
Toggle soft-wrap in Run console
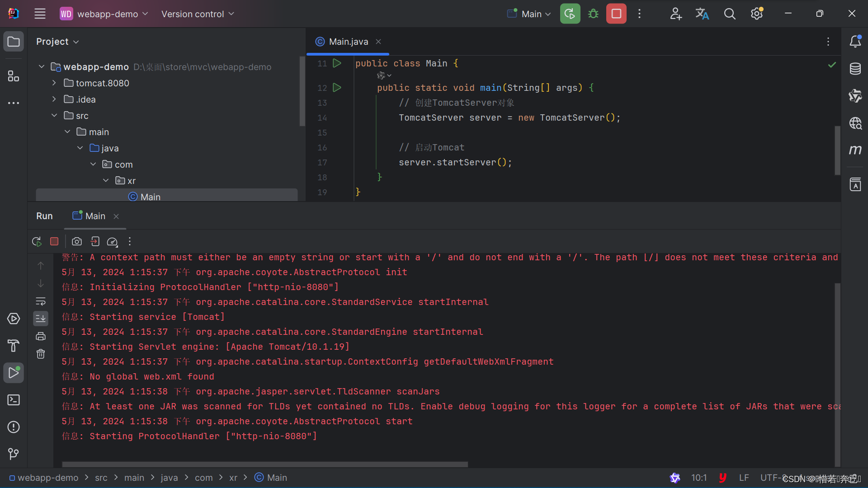(41, 301)
